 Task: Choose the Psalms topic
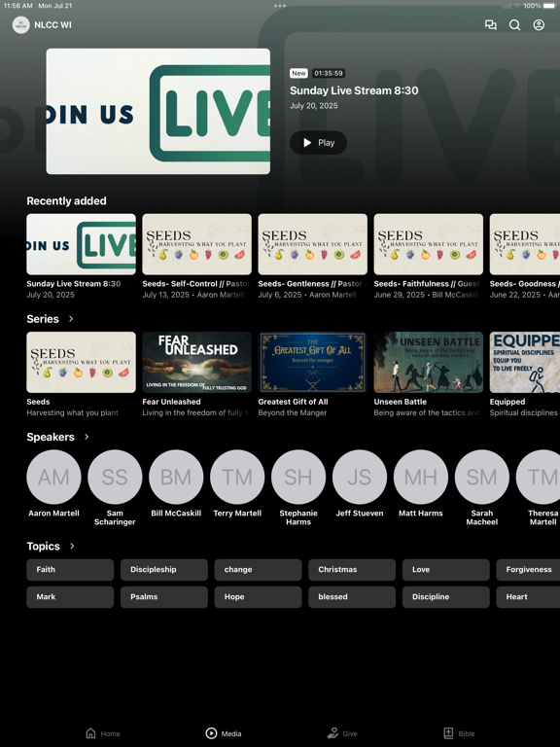[163, 597]
